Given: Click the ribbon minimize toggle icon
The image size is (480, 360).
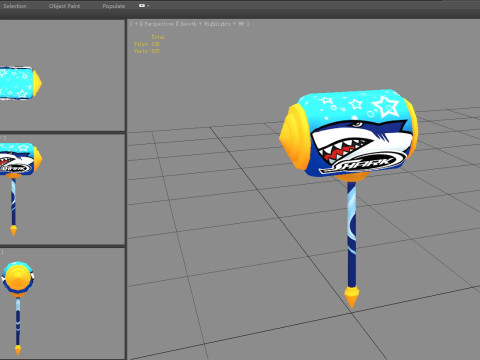Looking at the screenshot, I should (x=142, y=6).
